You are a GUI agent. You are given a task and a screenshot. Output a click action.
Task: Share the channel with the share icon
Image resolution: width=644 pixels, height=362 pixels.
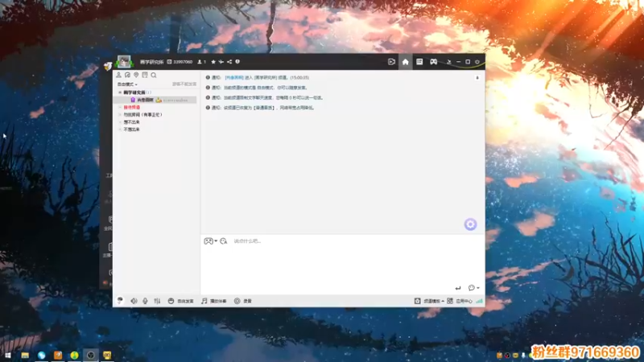(229, 62)
